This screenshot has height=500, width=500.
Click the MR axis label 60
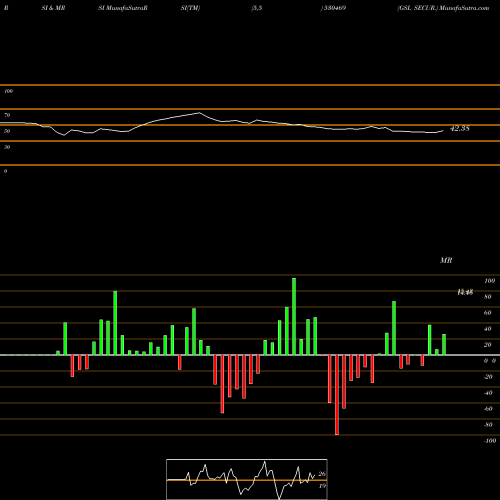click(x=488, y=313)
